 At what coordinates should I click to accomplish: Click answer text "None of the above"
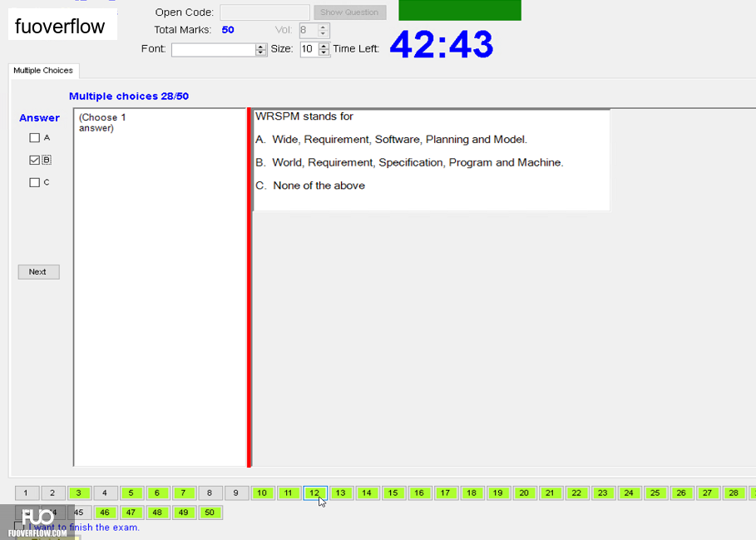(319, 186)
